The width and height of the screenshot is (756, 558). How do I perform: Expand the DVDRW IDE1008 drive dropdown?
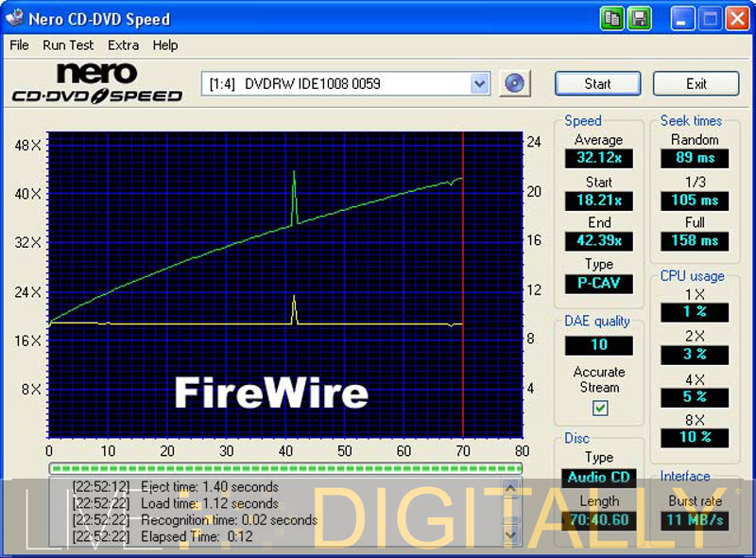tap(480, 83)
